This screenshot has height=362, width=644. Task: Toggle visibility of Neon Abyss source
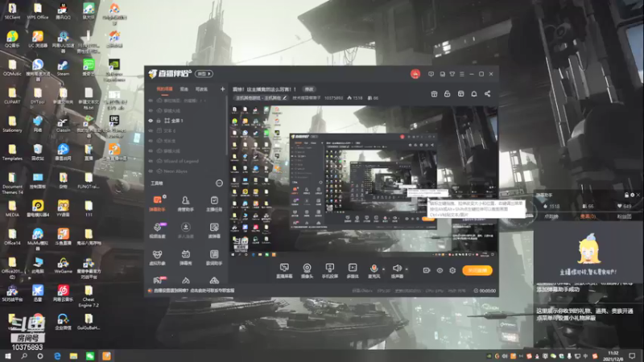151,171
